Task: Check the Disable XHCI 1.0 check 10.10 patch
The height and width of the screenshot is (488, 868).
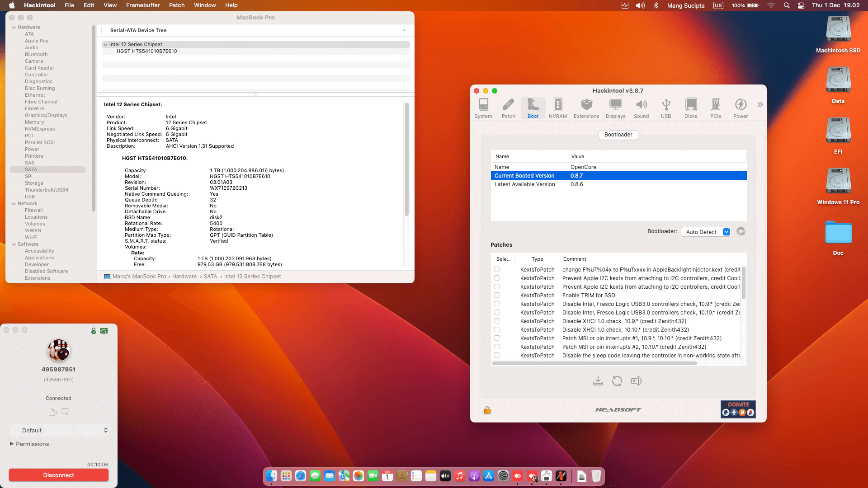Action: 497,329
